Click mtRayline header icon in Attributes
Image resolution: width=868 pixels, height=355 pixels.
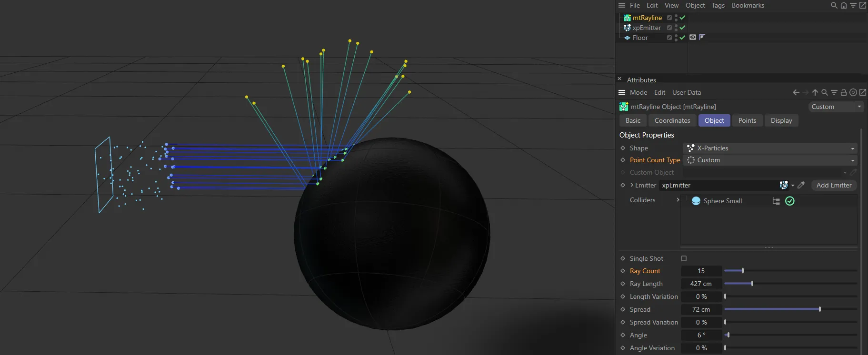tap(624, 107)
